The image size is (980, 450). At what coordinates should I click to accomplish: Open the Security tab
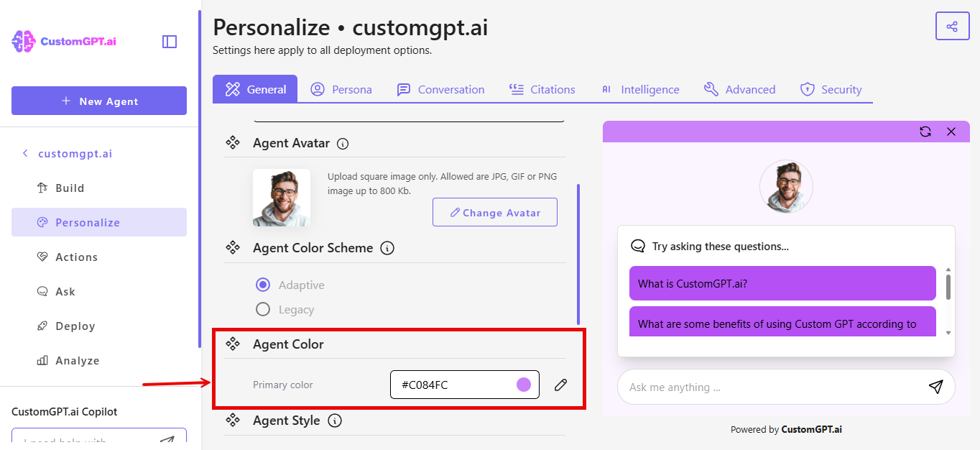point(831,89)
